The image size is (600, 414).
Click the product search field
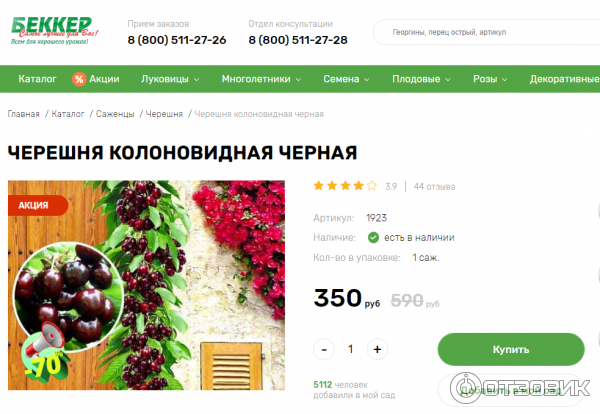pos(486,32)
